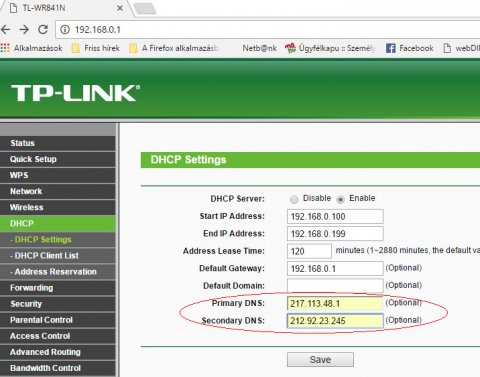Click the browser forward arrow
Screen dimensions: 480x377
(24, 30)
